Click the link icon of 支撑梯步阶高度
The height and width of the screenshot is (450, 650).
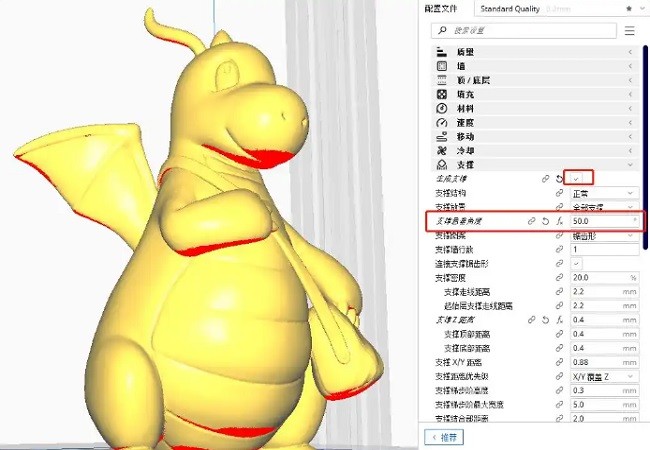(x=559, y=390)
